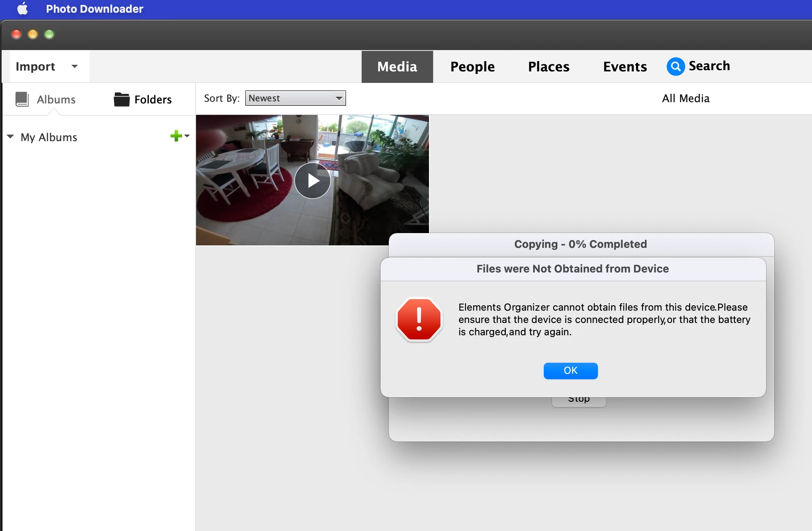Image resolution: width=812 pixels, height=531 pixels.
Task: Click the green plus add album icon
Action: tap(176, 136)
